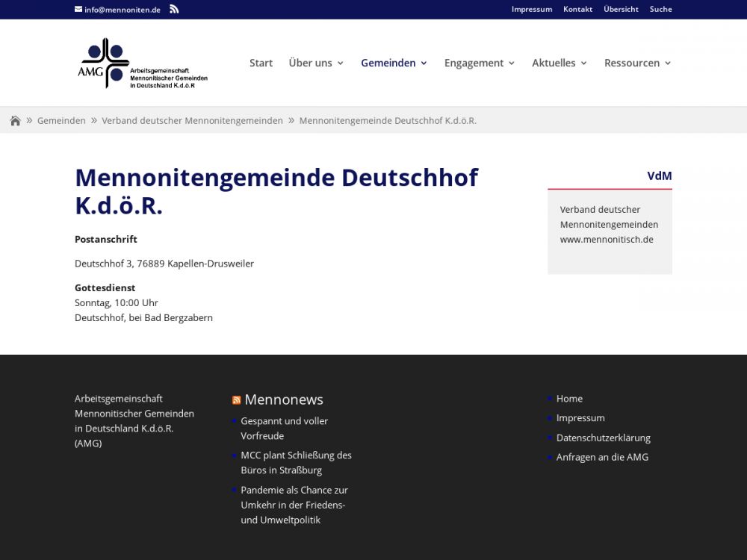Expand the Ressourcen dropdown menu

pyautogui.click(x=637, y=63)
